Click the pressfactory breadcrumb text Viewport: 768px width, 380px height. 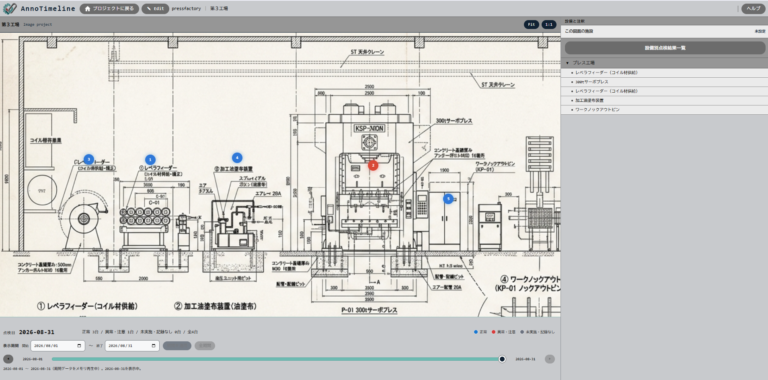tap(186, 9)
